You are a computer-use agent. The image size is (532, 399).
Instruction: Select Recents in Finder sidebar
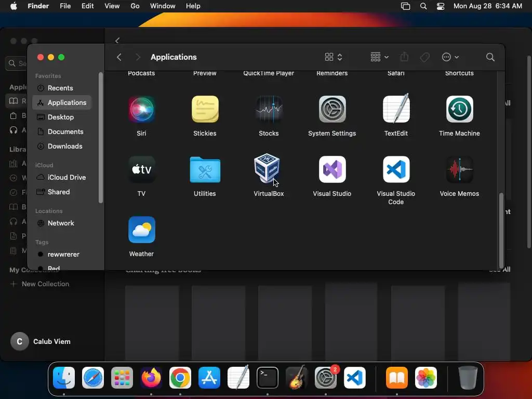click(62, 88)
